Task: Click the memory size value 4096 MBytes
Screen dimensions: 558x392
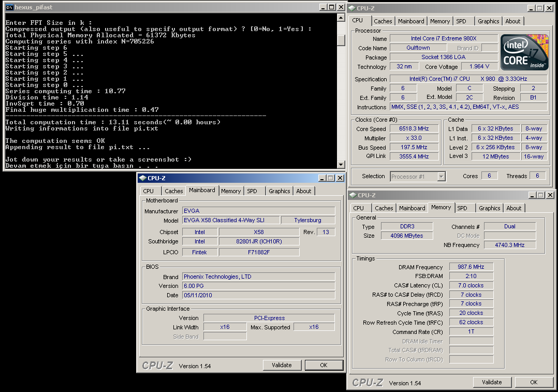Action: coord(407,236)
